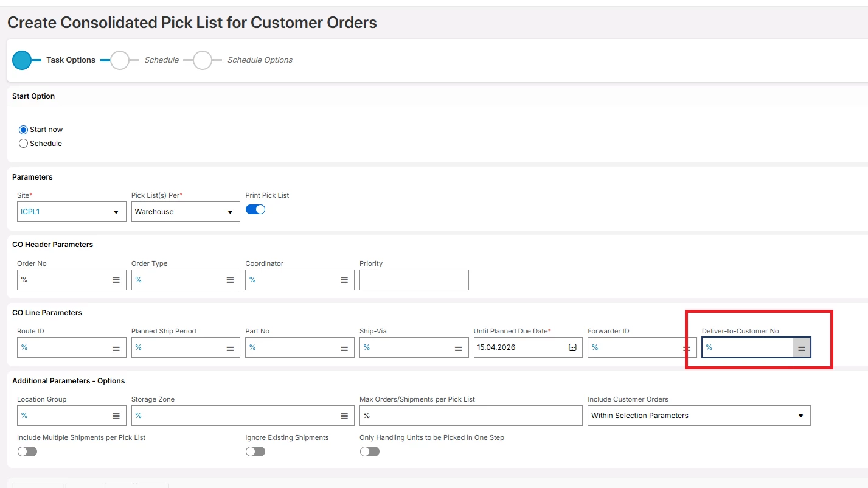The height and width of the screenshot is (488, 868).
Task: Open the calendar picker for Planned Due Date
Action: [572, 347]
